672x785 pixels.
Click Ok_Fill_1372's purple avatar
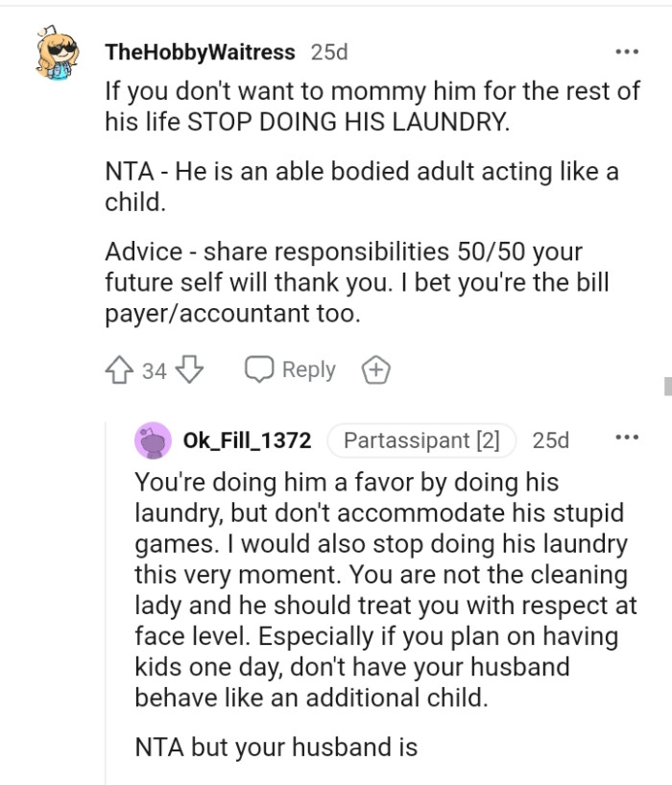point(156,439)
